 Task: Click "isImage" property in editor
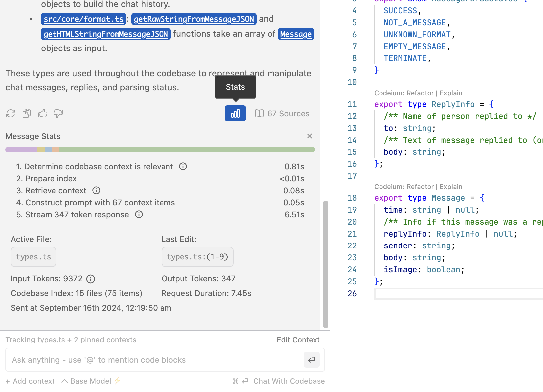[x=400, y=269]
